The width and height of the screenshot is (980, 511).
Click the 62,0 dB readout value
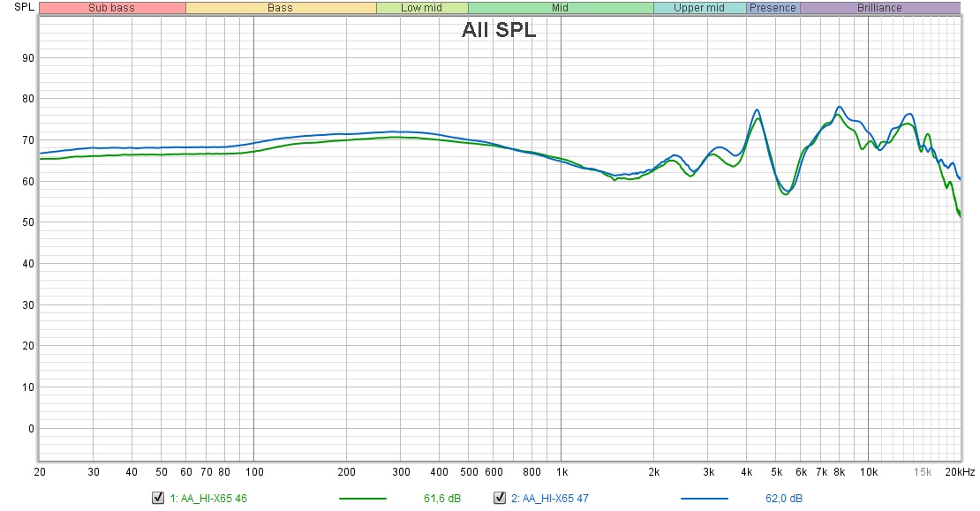(x=784, y=499)
